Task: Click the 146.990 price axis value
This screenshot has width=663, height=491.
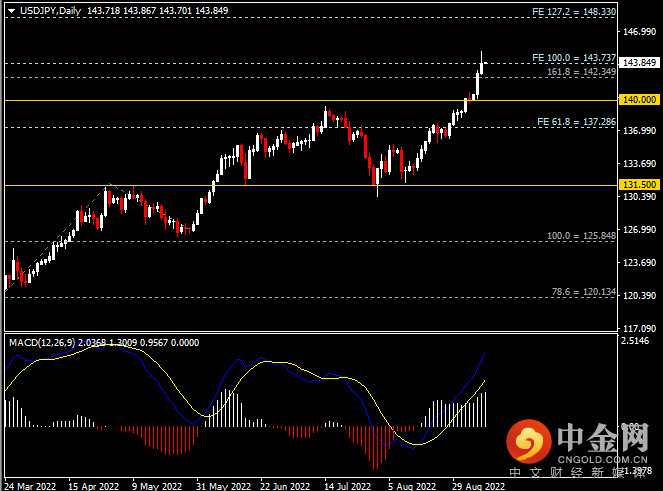Action: [639, 32]
